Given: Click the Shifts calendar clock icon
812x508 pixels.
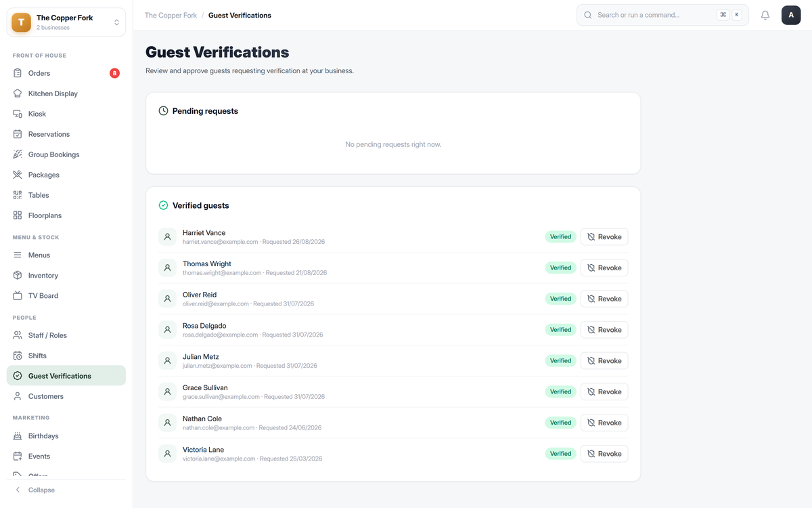Looking at the screenshot, I should point(18,356).
